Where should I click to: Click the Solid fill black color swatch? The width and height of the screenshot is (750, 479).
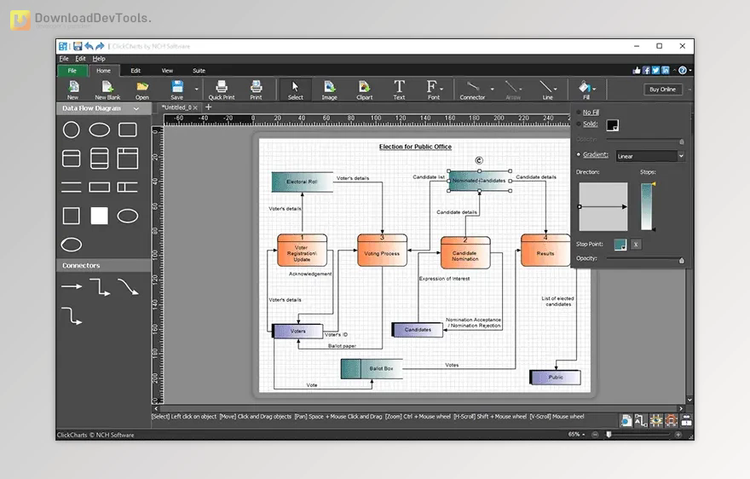pos(612,125)
